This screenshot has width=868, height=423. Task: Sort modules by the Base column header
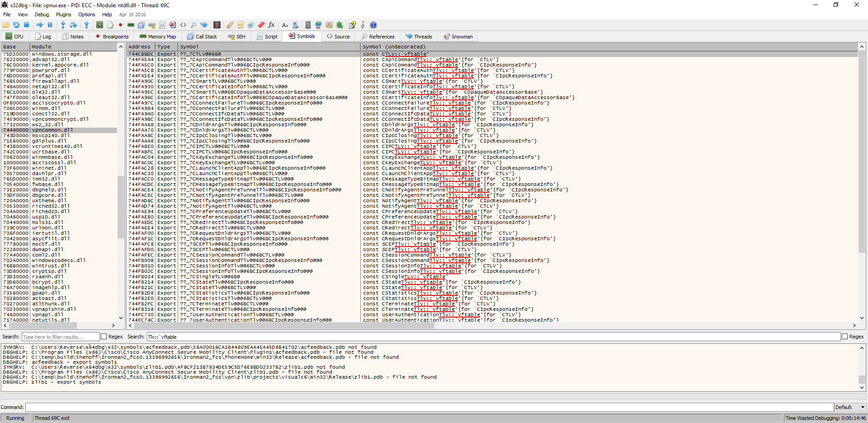[16, 47]
